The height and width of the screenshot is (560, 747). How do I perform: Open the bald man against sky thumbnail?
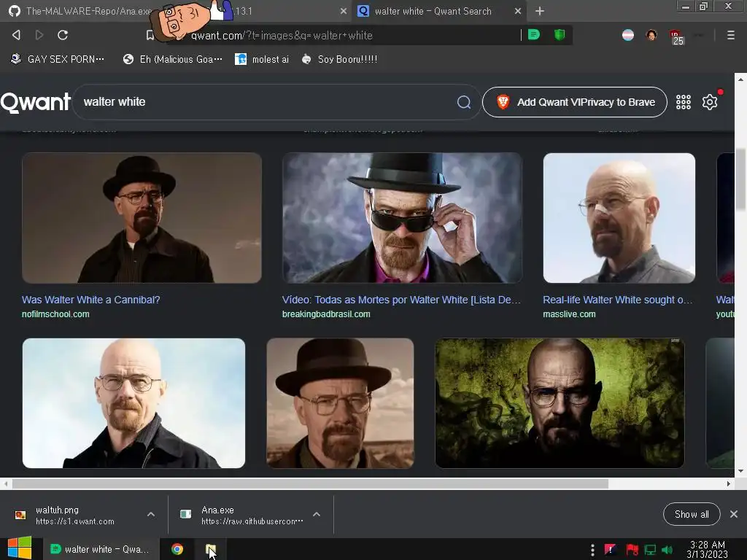point(134,403)
